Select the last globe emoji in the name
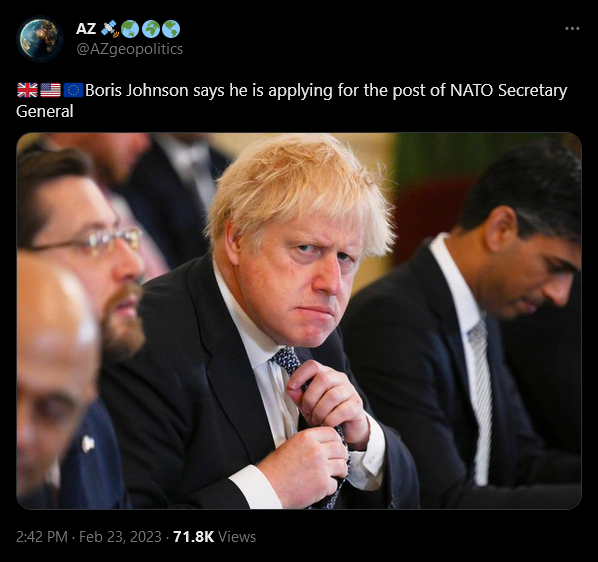 coord(171,29)
